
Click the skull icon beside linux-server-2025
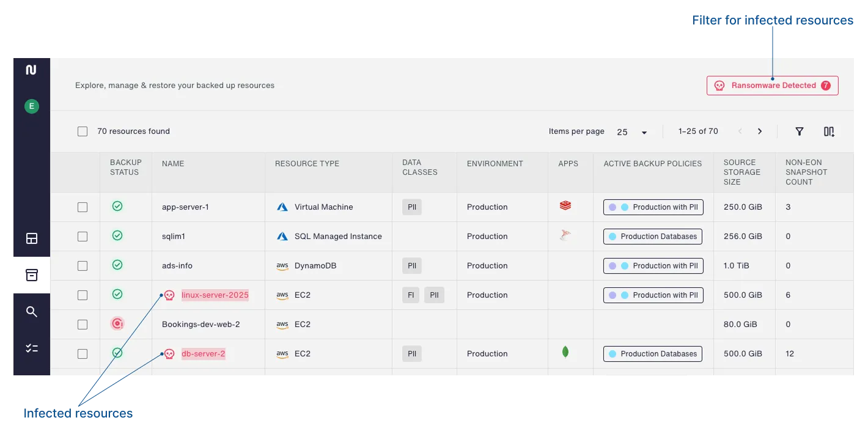170,295
